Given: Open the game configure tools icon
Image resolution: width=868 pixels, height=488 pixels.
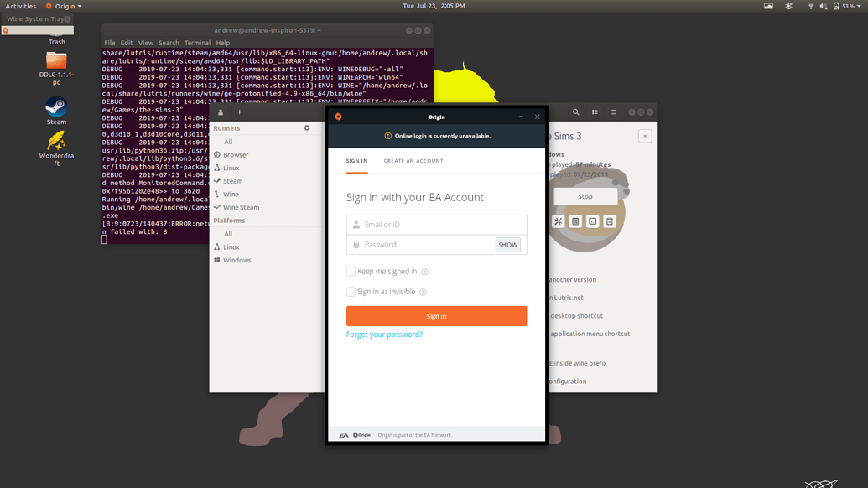Looking at the screenshot, I should point(558,221).
